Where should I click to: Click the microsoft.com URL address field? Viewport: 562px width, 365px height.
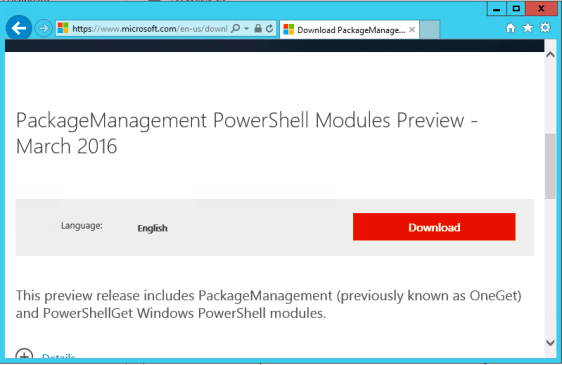click(x=150, y=29)
